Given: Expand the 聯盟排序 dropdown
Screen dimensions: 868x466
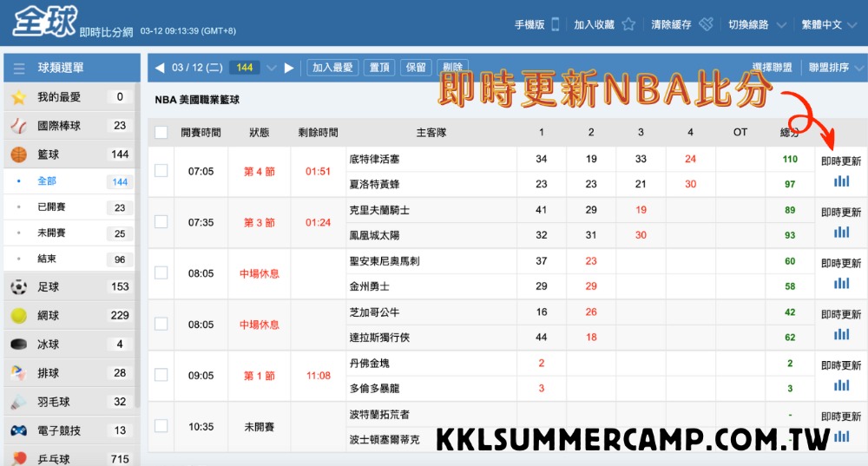Looking at the screenshot, I should pos(837,68).
